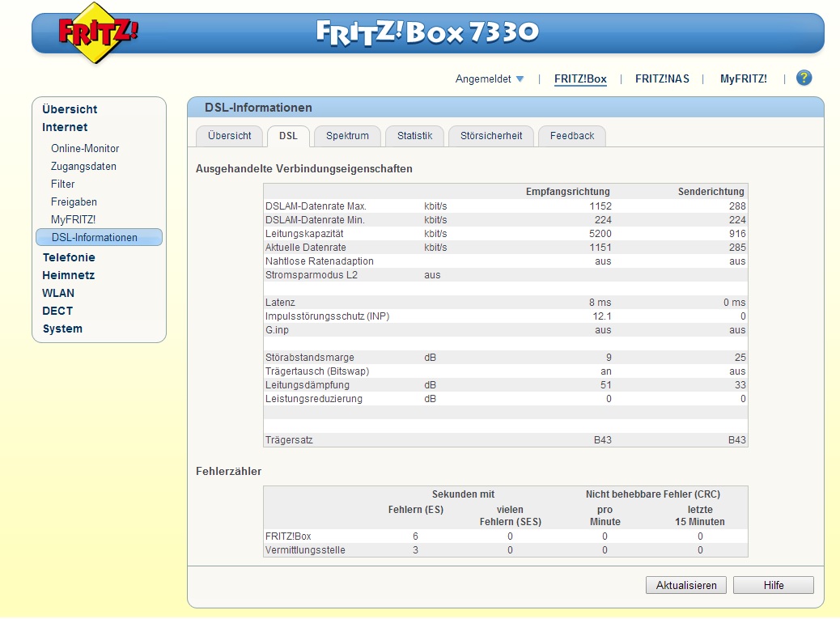The height and width of the screenshot is (619, 840).
Task: Open the MyFRITZ! header link
Action: point(743,78)
